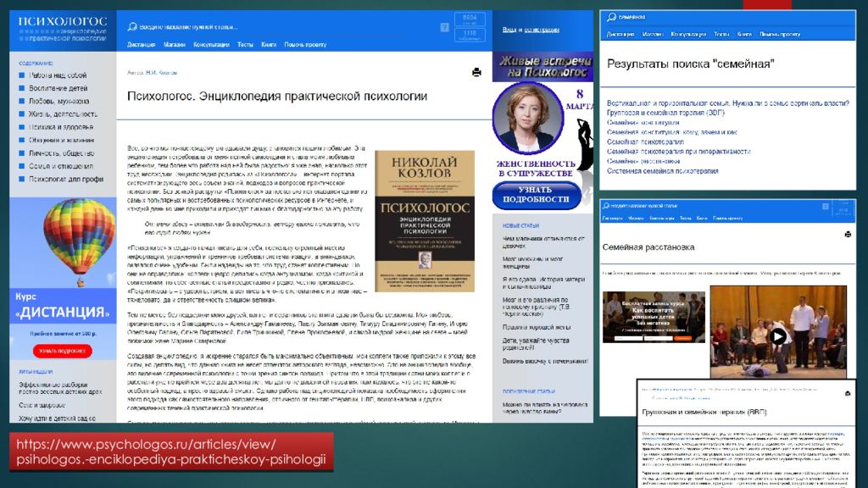Open article Можно ли влиять на человека
This screenshot has width=868, height=488.
pos(545,408)
